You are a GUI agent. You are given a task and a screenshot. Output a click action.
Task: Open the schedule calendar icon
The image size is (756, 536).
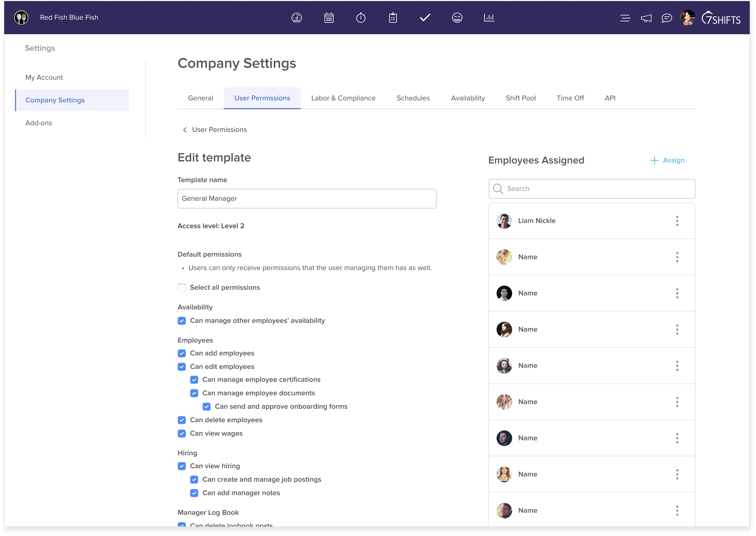(329, 18)
